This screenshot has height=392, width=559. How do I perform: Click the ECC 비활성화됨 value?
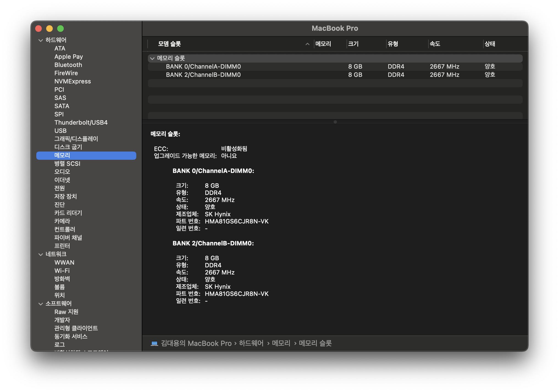[234, 149]
